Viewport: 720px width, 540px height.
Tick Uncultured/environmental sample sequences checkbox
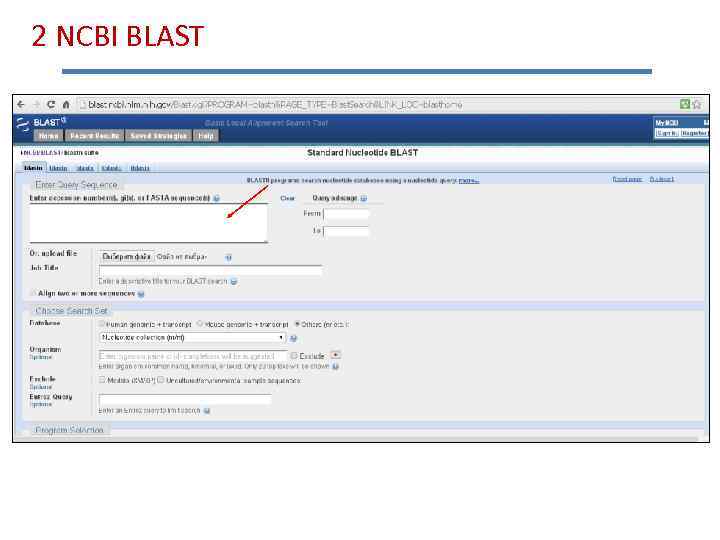(161, 380)
